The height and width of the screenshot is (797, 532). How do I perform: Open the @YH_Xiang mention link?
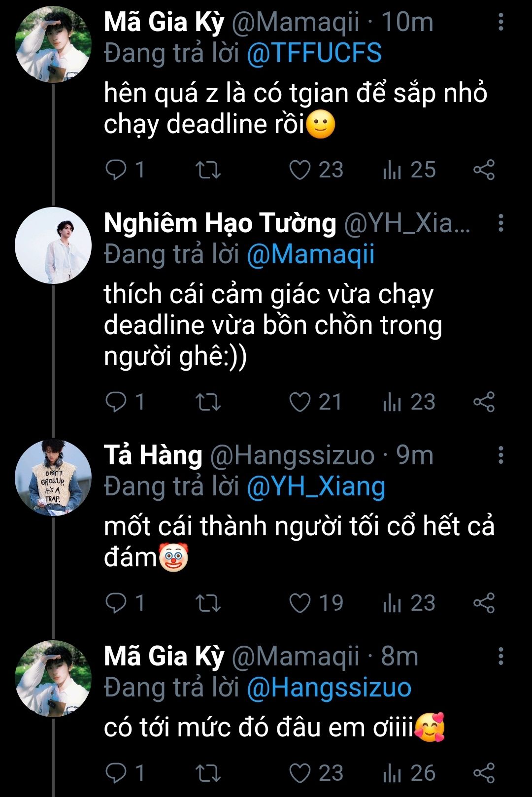316,486
